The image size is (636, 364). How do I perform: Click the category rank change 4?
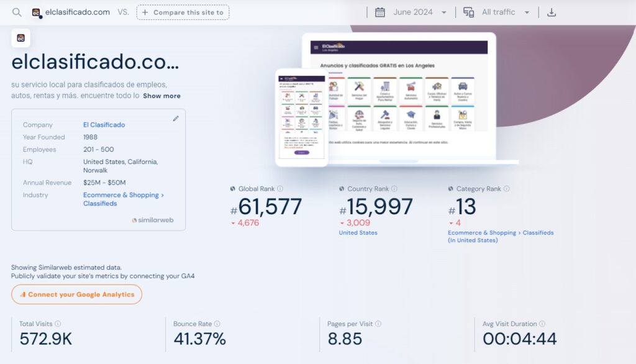point(458,223)
